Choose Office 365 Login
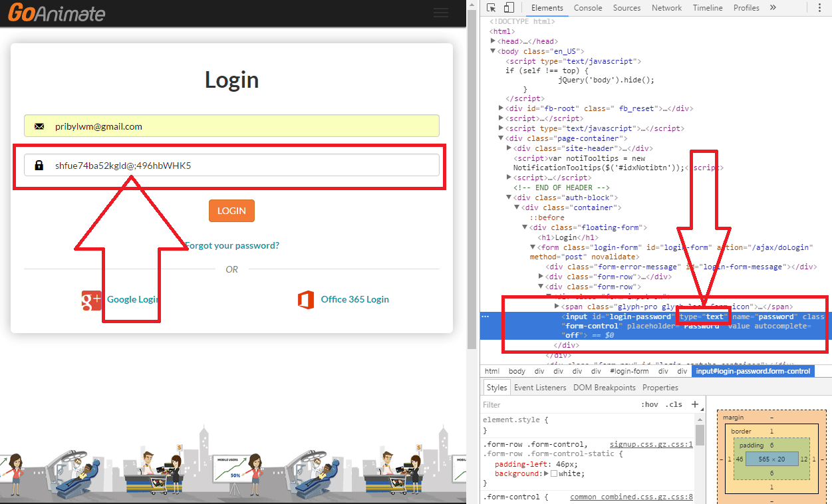The width and height of the screenshot is (832, 504). pyautogui.click(x=355, y=299)
